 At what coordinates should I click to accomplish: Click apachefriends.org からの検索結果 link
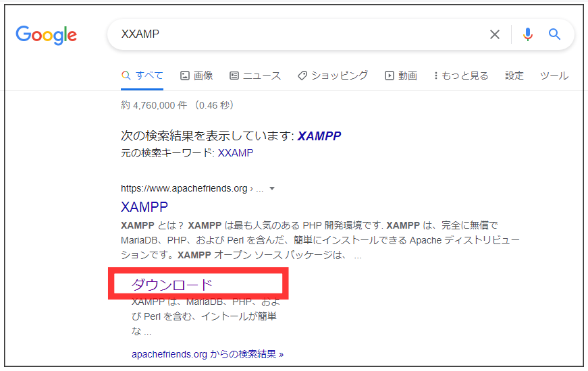point(207,354)
